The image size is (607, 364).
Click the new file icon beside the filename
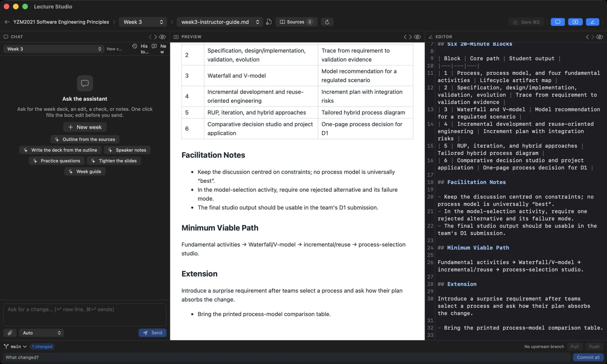pos(269,22)
